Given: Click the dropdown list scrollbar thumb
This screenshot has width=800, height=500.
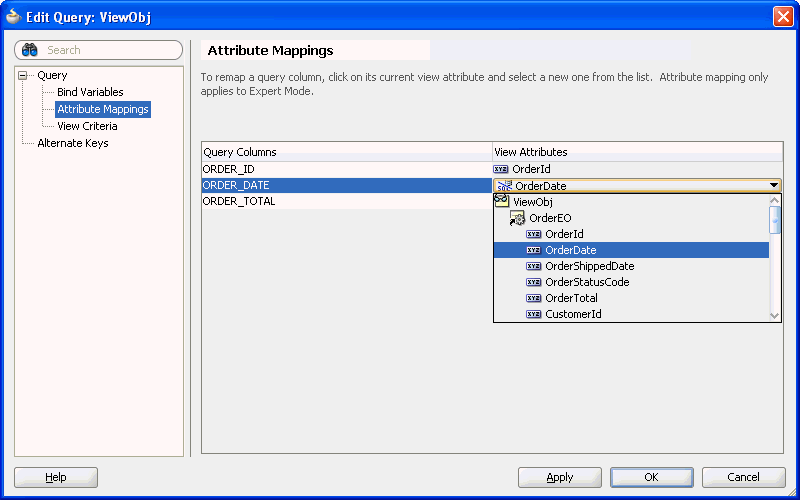Looking at the screenshot, I should click(774, 220).
